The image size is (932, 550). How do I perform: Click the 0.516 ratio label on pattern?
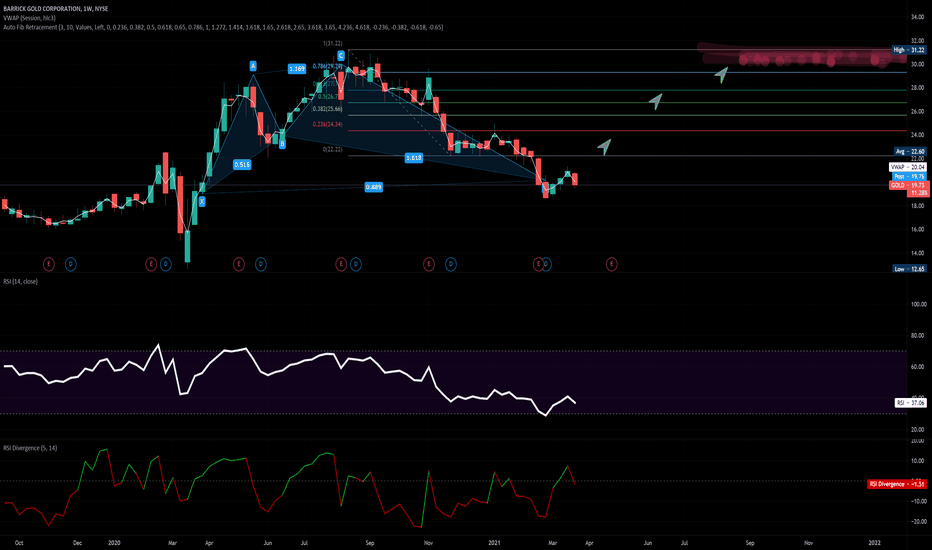point(242,164)
